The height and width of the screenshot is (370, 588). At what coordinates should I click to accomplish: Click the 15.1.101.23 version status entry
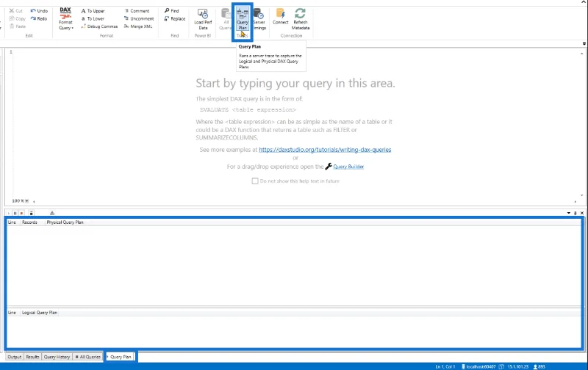pos(514,366)
